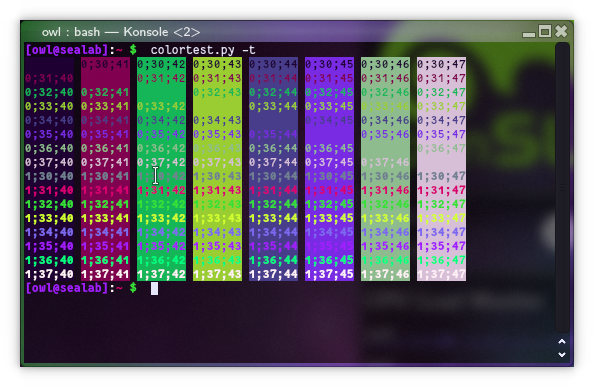Maximize the Konsole window
This screenshot has width=594, height=387.
coord(545,31)
